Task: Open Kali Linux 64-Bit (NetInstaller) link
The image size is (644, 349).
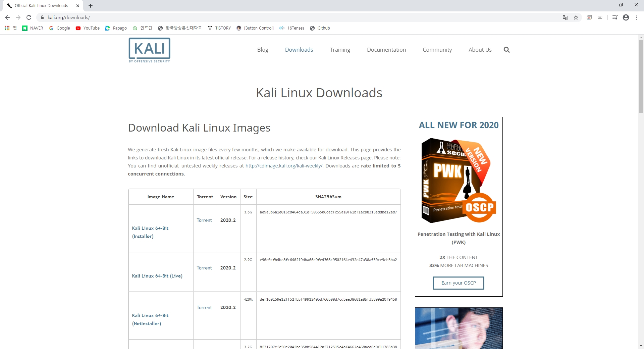Action: click(x=150, y=319)
